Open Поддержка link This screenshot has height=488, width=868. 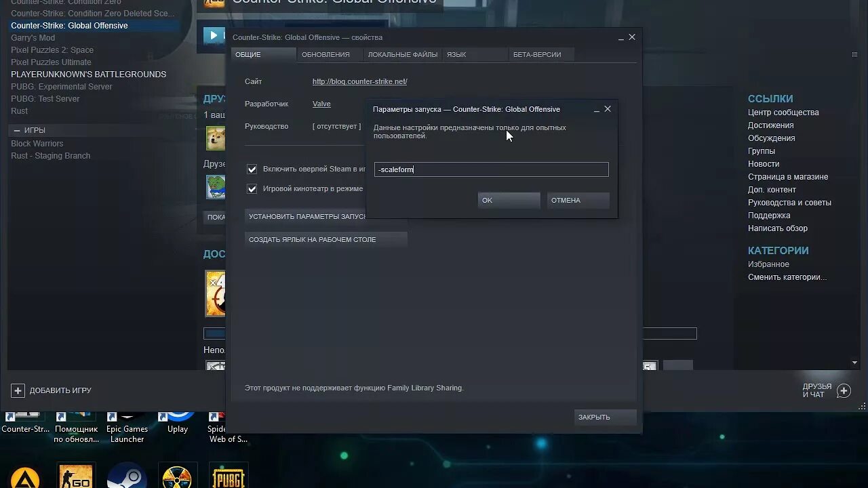769,216
